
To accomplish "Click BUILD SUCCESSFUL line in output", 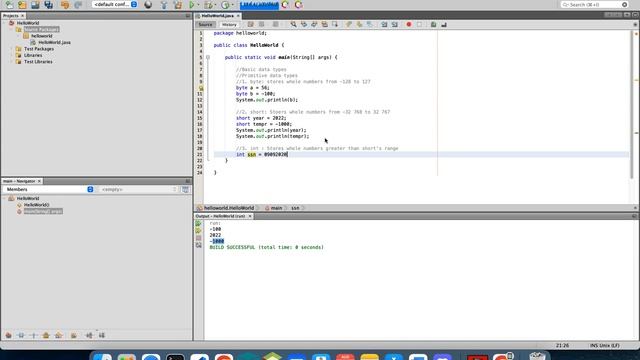I will 267,247.
